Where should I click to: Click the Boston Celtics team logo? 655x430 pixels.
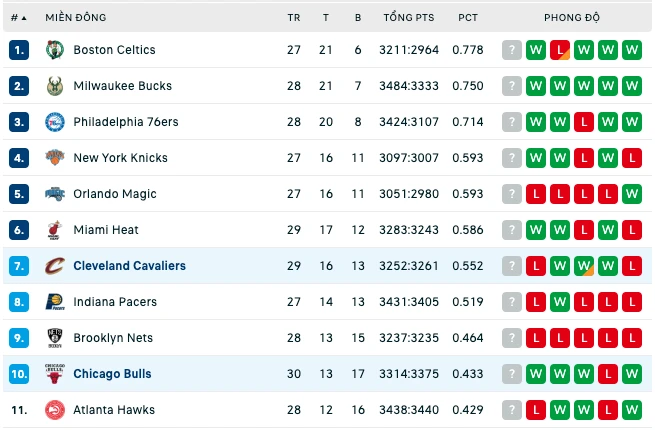click(55, 50)
